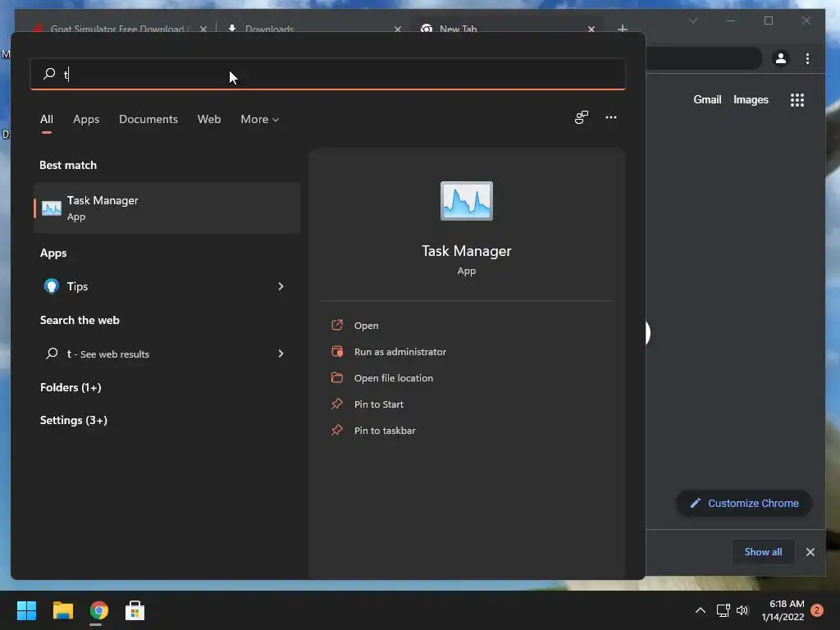Expand the More filters dropdown
This screenshot has width=840, height=630.
coord(260,120)
